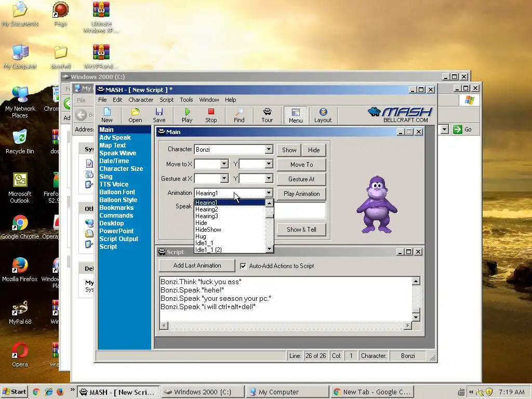This screenshot has width=532, height=399.
Task: Open the Move to X dropdown
Action: click(224, 164)
